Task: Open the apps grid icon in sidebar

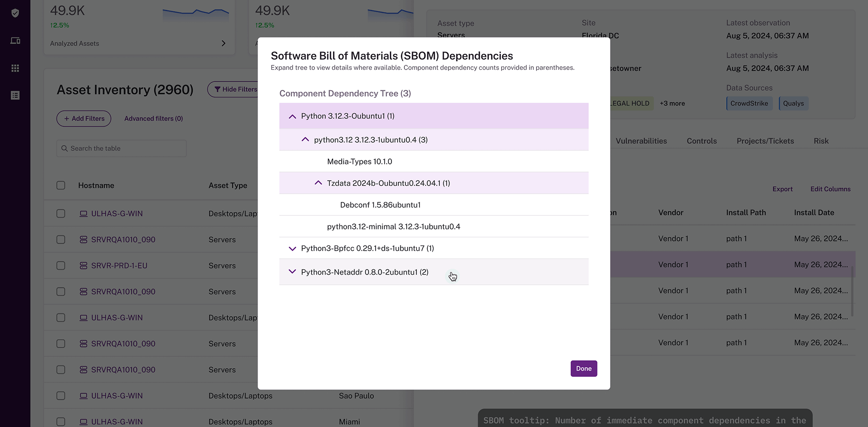Action: coord(15,68)
